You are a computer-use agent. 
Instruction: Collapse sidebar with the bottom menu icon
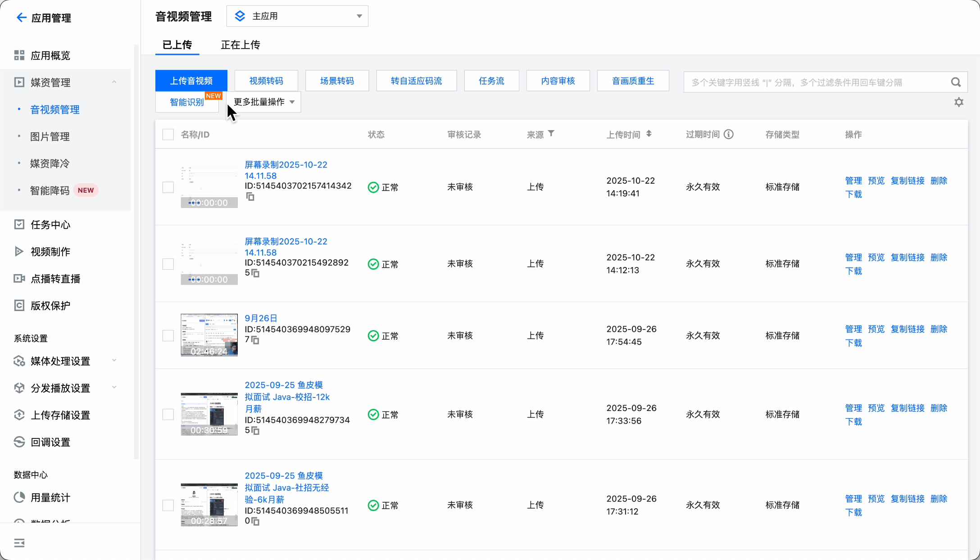tap(19, 543)
